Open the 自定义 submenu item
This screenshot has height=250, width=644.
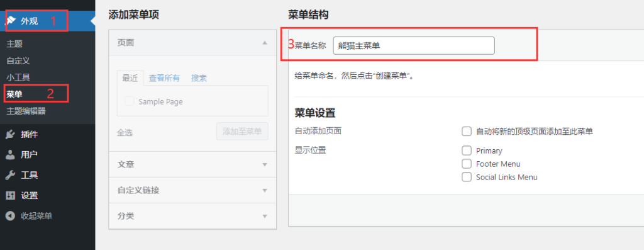tap(18, 60)
